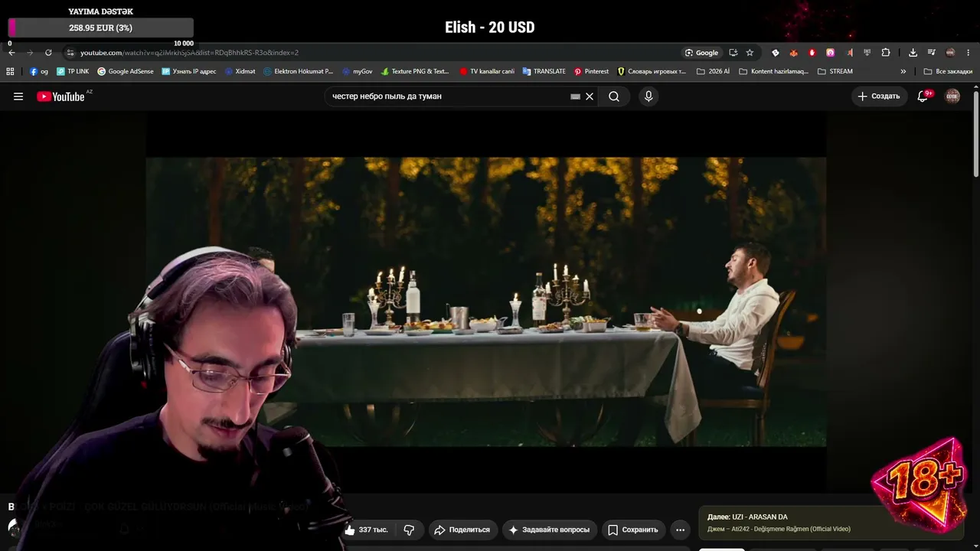Open more actions three-dot menu under video
This screenshot has height=551, width=980.
680,530
